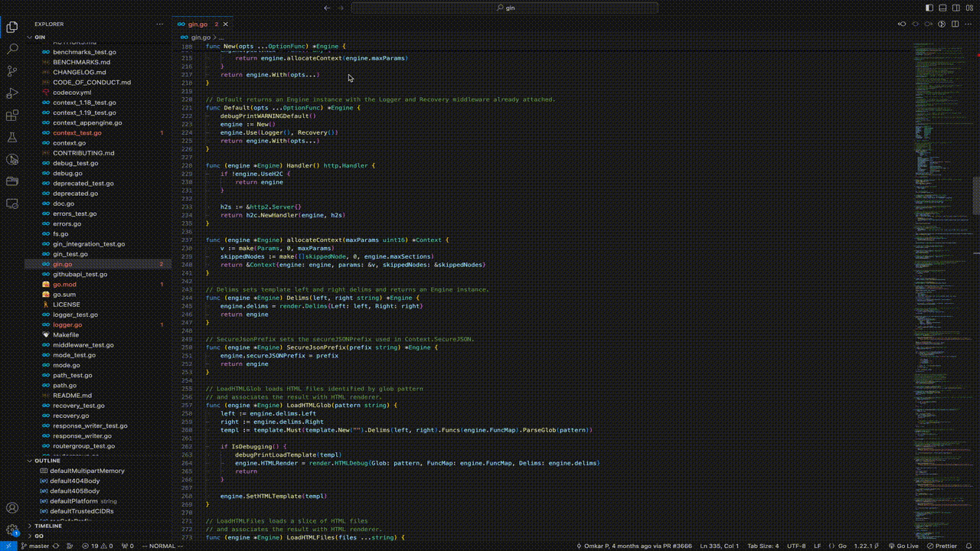Click the Prettier status item
This screenshot has height=551, width=980.
(x=942, y=546)
